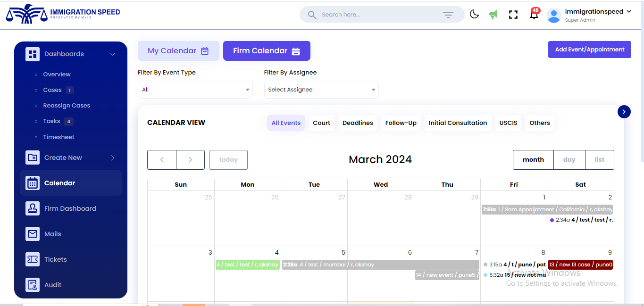Open Reassign Cases page
The height and width of the screenshot is (306, 644).
coord(67,106)
